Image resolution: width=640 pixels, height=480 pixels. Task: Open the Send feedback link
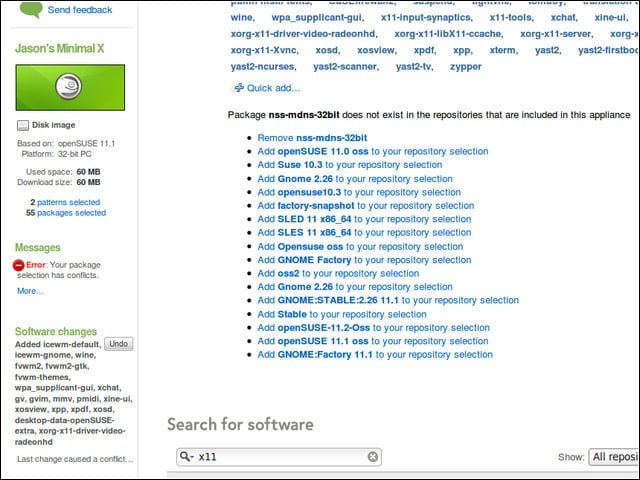tap(80, 10)
